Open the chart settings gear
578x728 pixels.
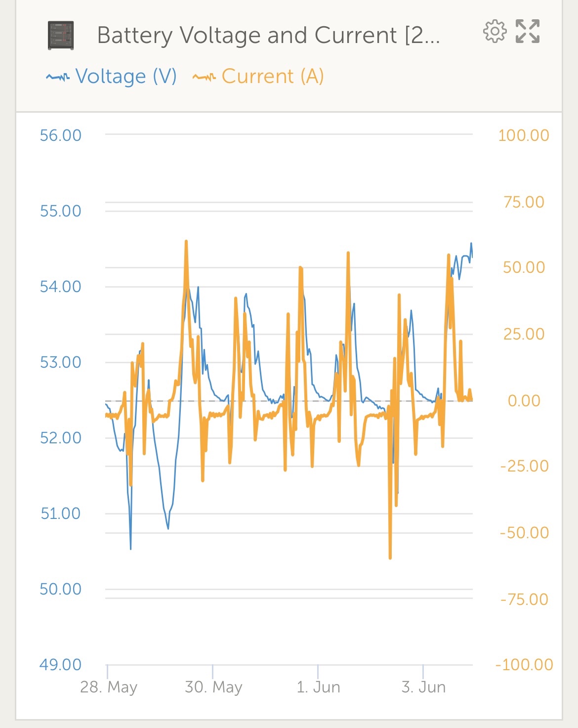495,32
